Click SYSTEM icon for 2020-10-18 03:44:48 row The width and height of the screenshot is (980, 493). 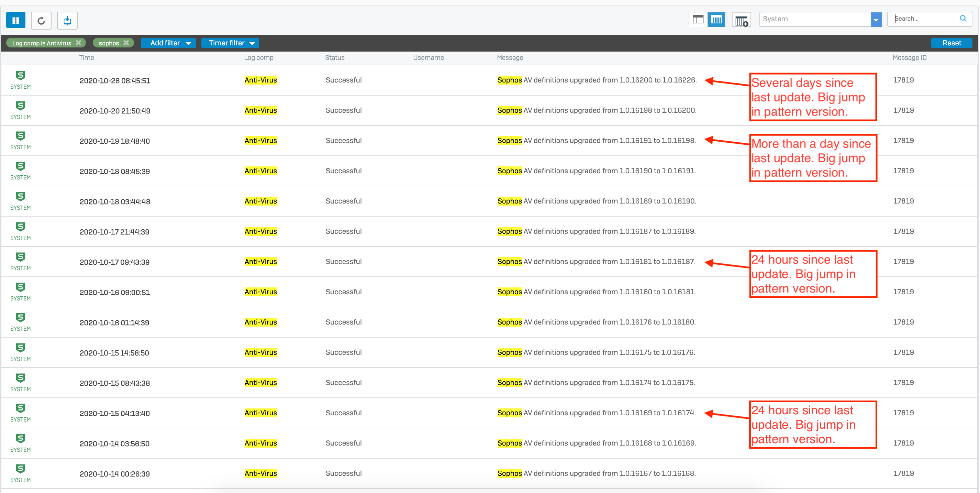pos(21,201)
